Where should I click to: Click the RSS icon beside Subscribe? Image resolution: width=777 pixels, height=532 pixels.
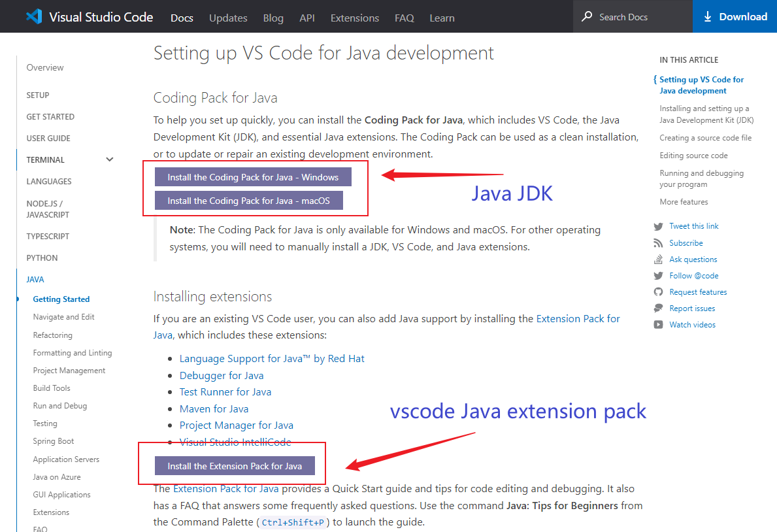coord(658,243)
